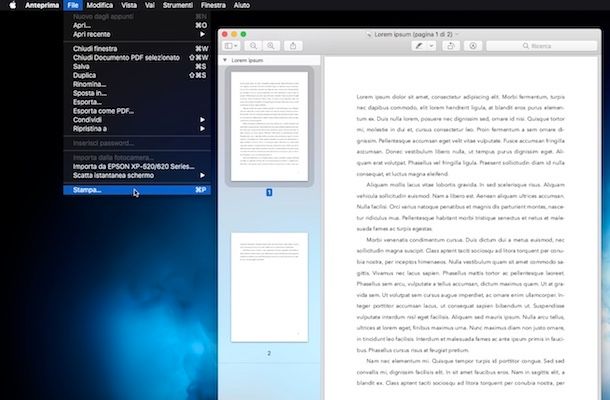
Task: Expand the Ripristina a submenu
Action: point(137,129)
